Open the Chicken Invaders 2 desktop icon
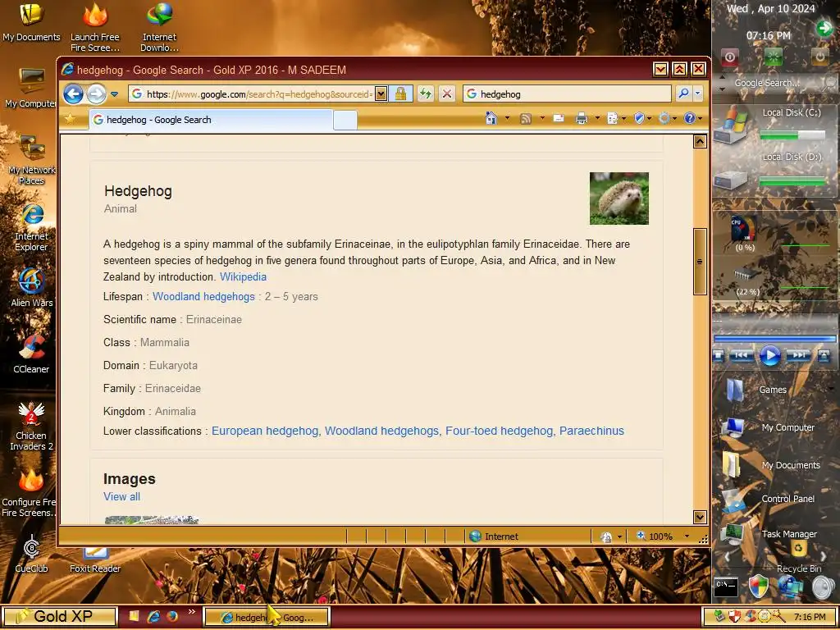Screen dimensions: 840x630 tap(31, 426)
